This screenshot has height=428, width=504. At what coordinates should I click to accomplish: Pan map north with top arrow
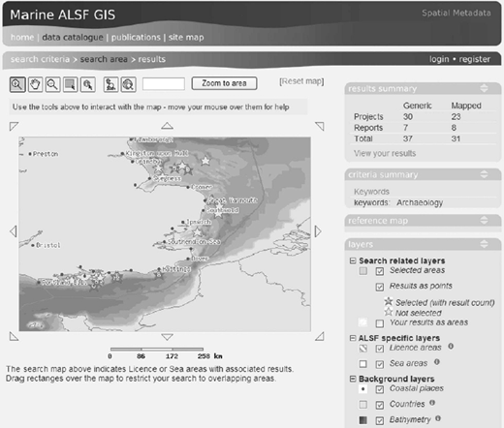click(x=167, y=126)
